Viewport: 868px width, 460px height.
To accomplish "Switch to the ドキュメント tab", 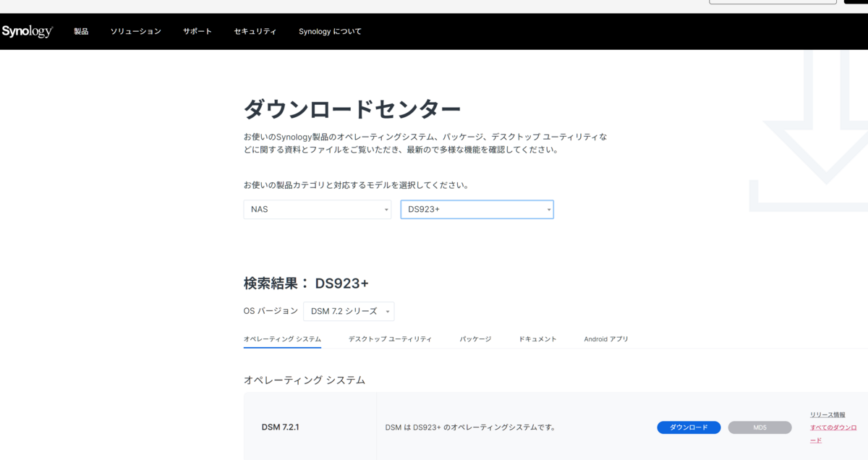I will tap(537, 338).
